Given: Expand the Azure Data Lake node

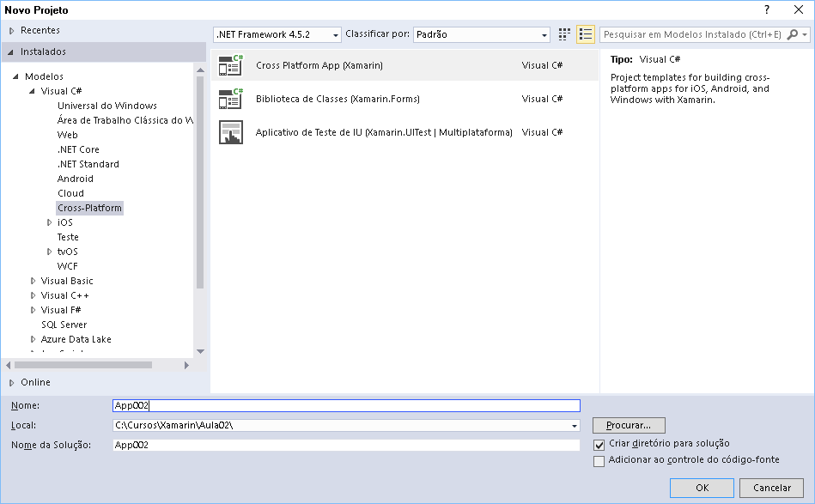Looking at the screenshot, I should tap(33, 339).
